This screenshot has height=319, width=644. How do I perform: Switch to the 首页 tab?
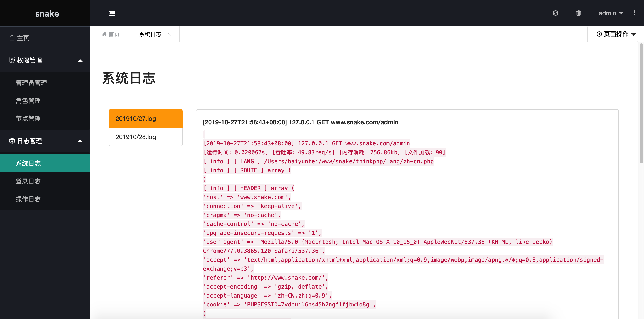click(111, 34)
